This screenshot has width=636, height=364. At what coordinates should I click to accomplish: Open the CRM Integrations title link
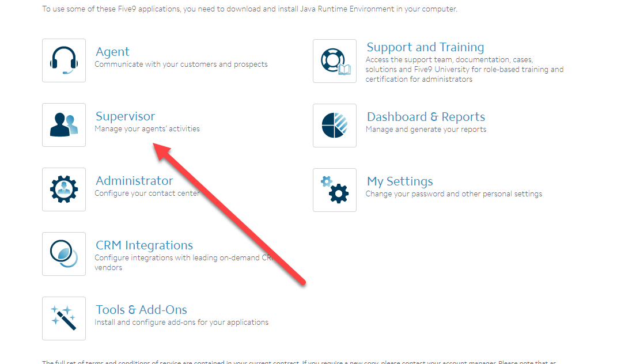click(x=144, y=245)
